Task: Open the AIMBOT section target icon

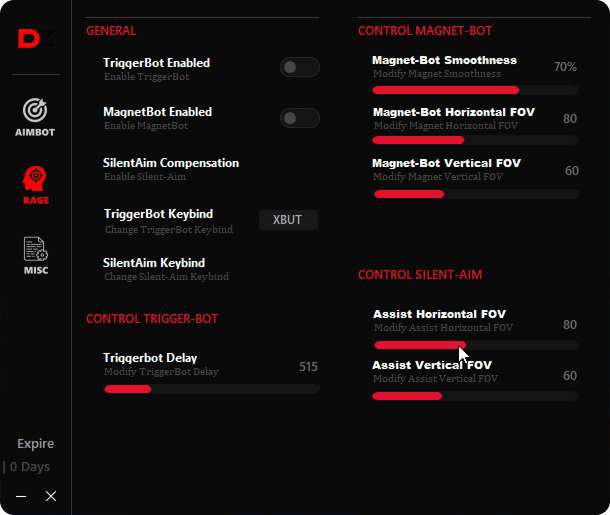Action: (x=35, y=110)
